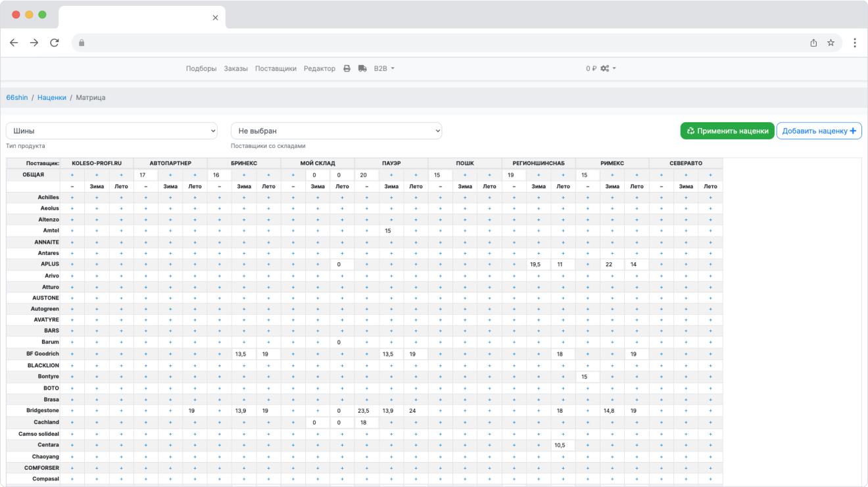The width and height of the screenshot is (868, 487).
Task: Click the plus for Chaoyang under KOLESO-PROFI.RU Лето
Action: [121, 457]
